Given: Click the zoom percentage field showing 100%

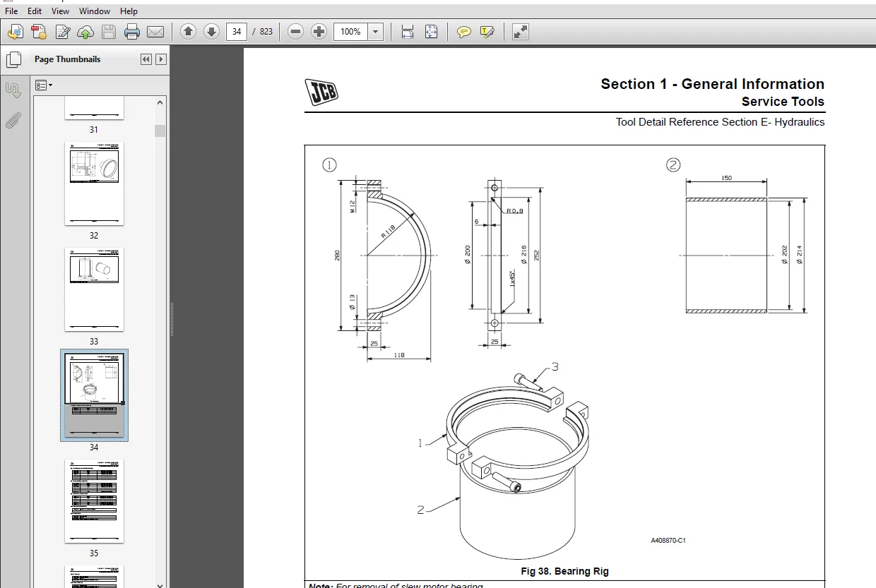Looking at the screenshot, I should (351, 32).
